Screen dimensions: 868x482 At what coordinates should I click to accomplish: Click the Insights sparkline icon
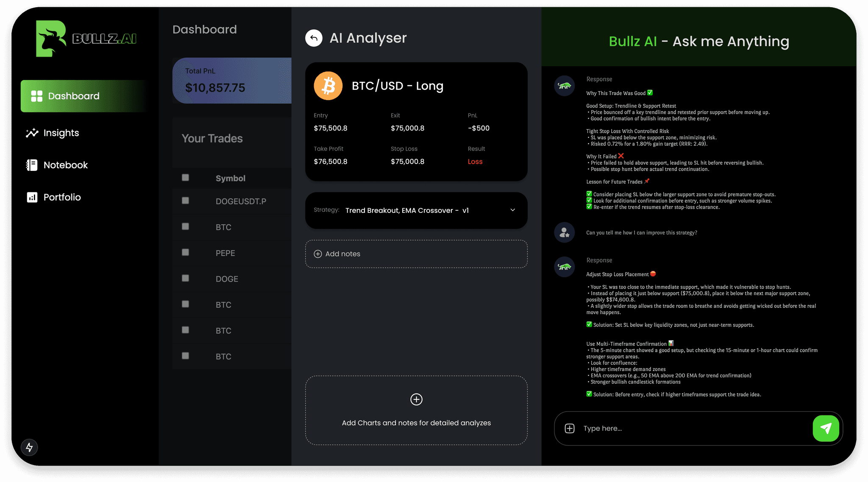click(32, 133)
